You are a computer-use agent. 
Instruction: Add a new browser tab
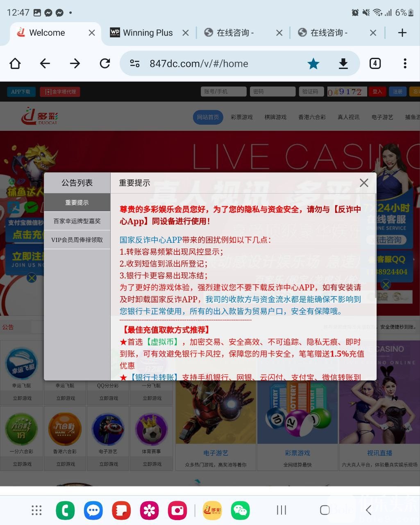tap(402, 33)
